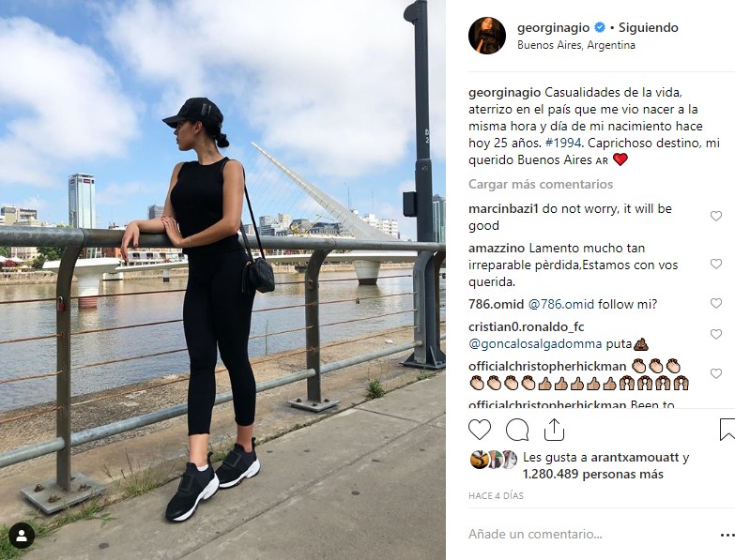
Task: Like 786.omid's comment
Action: click(x=716, y=303)
